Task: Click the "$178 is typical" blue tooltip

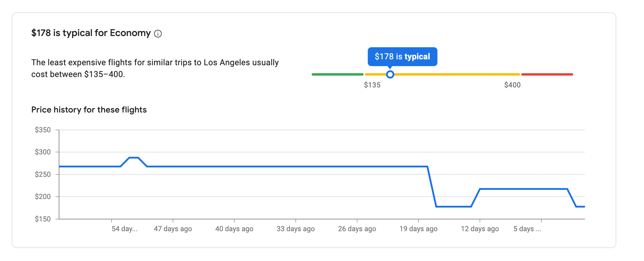Action: pos(402,56)
